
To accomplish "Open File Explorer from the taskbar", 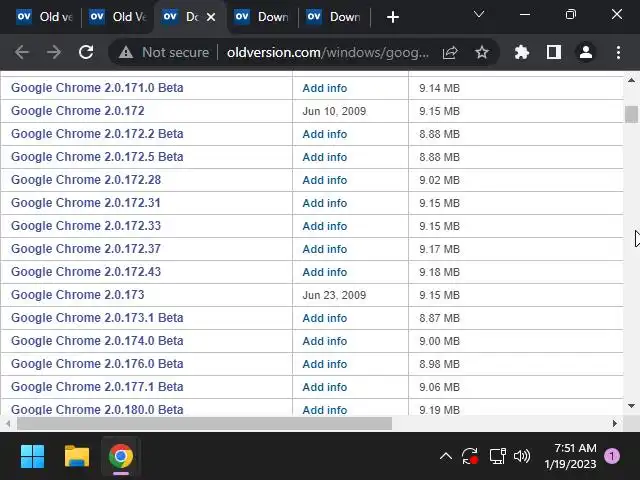I will click(x=77, y=456).
